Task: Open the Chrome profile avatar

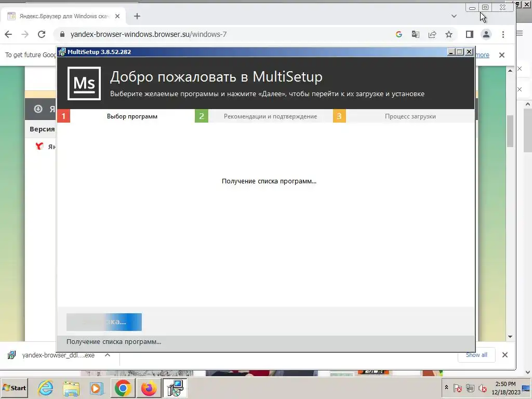Action: (486, 34)
